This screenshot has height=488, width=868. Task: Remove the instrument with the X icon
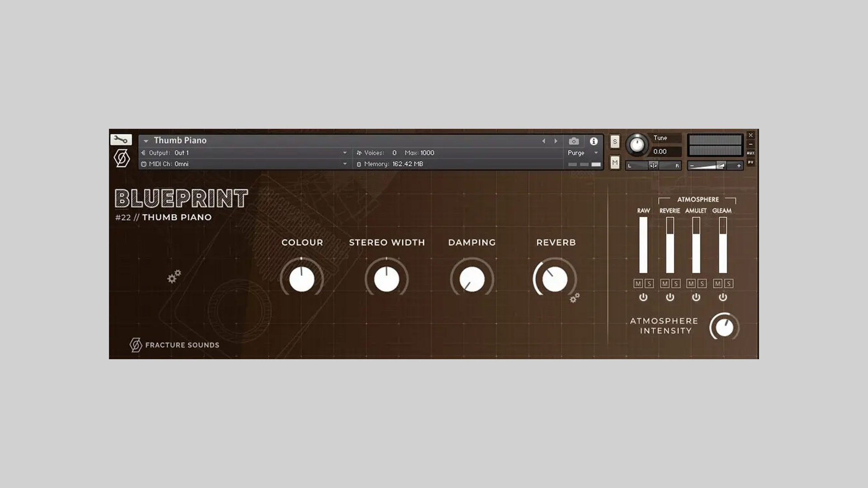click(750, 135)
